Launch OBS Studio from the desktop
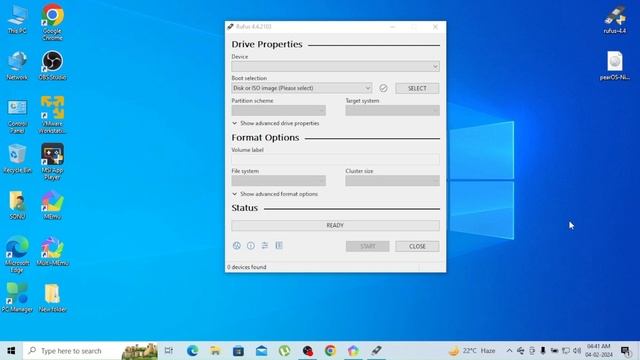This screenshot has height=360, width=640. coord(52,66)
